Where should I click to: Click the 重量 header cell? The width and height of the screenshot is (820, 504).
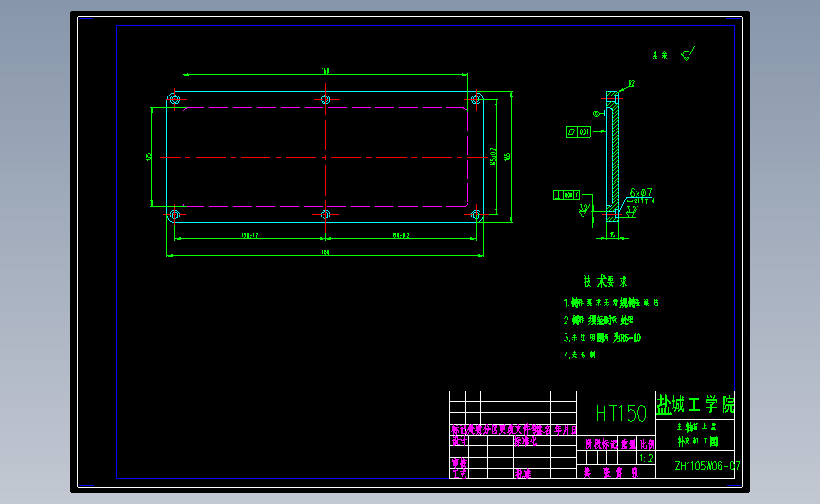[x=628, y=444]
